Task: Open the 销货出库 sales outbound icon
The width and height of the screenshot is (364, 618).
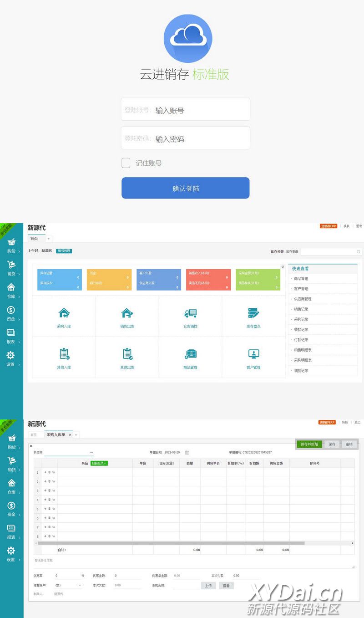Action: coord(127,313)
